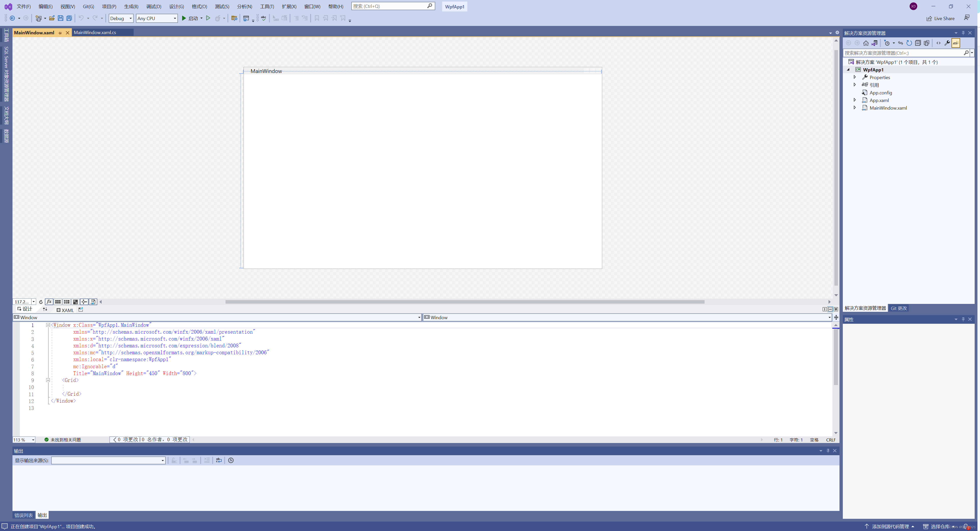Click Show All Files icon in Solution Explorer
The image size is (980, 531).
pyautogui.click(x=927, y=43)
